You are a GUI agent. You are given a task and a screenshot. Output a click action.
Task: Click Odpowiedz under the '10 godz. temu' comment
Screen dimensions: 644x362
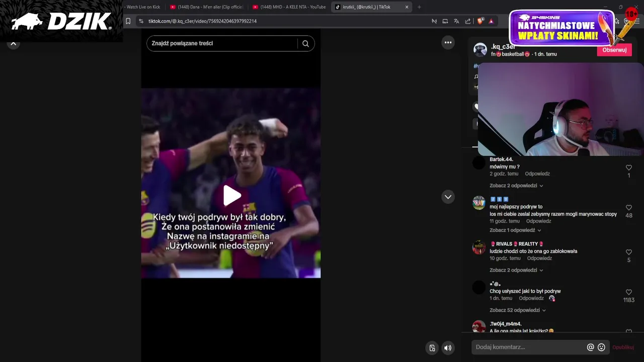(x=539, y=258)
